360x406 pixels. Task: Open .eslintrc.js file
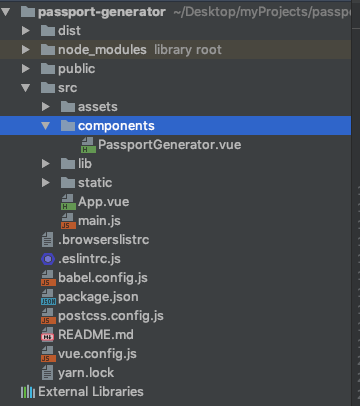(x=89, y=259)
